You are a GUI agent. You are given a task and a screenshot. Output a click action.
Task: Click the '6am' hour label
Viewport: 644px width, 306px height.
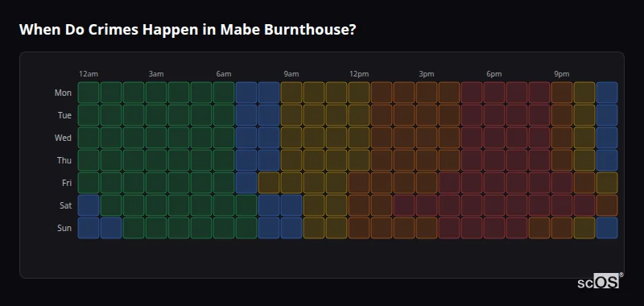pyautogui.click(x=224, y=74)
